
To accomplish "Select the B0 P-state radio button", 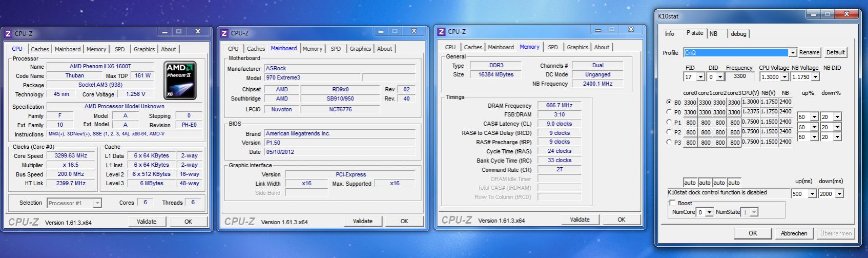I will pos(669,102).
